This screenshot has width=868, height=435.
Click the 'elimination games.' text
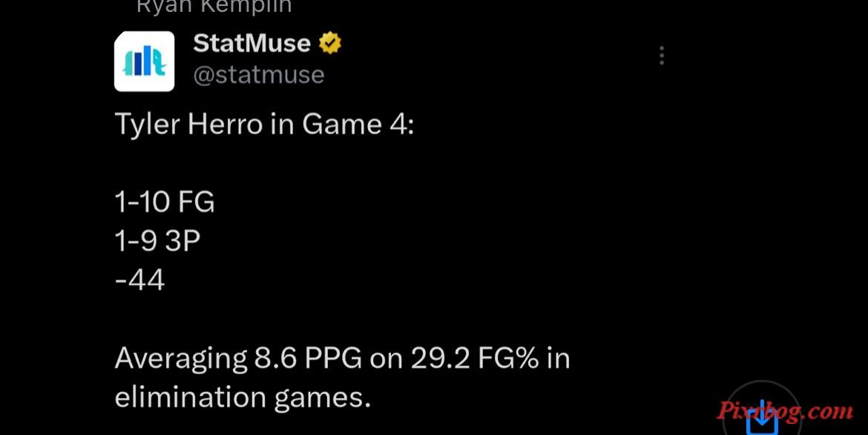pyautogui.click(x=243, y=398)
